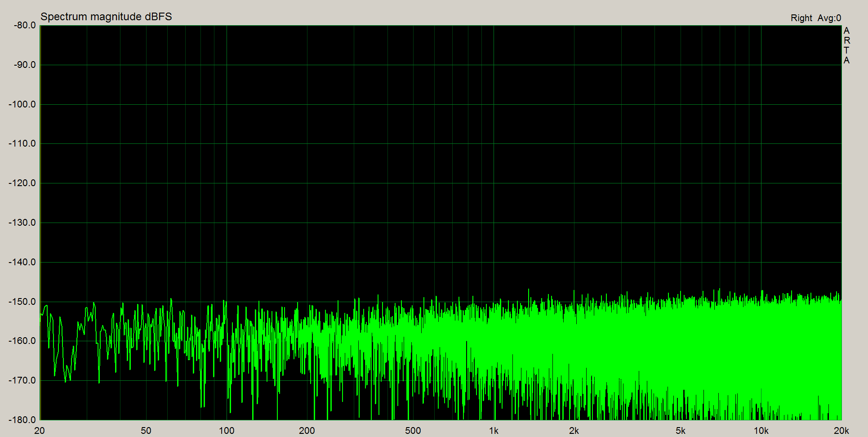Click the vertical ARTA logo text

pos(846,45)
